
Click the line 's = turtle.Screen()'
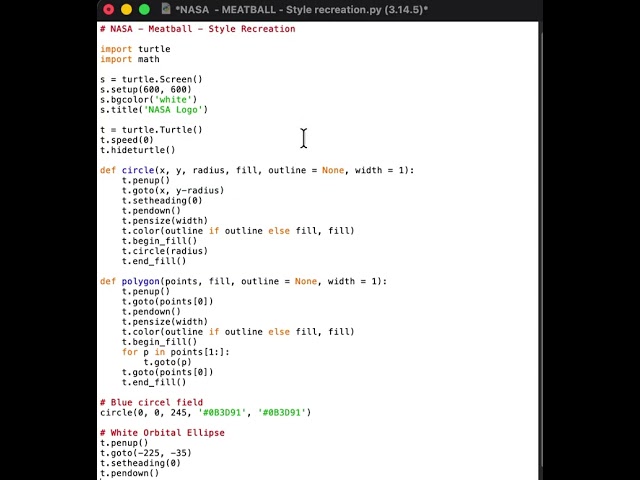point(151,79)
